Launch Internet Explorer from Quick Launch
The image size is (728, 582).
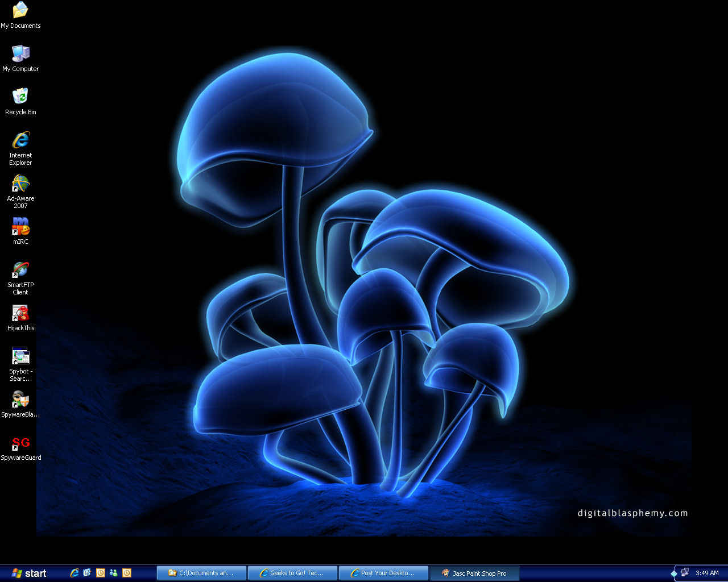pos(74,573)
